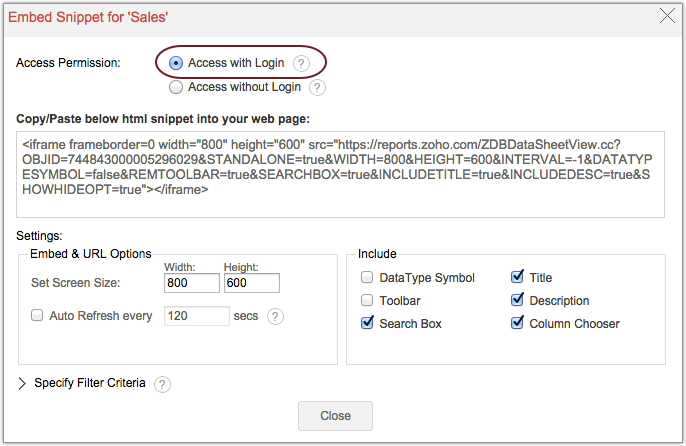Click the Height input field

(250, 284)
